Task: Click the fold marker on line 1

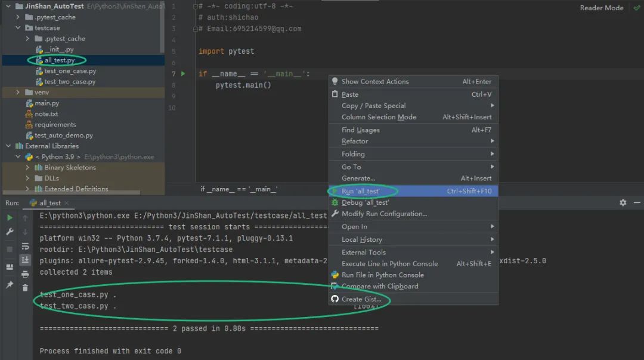Action: point(196,6)
